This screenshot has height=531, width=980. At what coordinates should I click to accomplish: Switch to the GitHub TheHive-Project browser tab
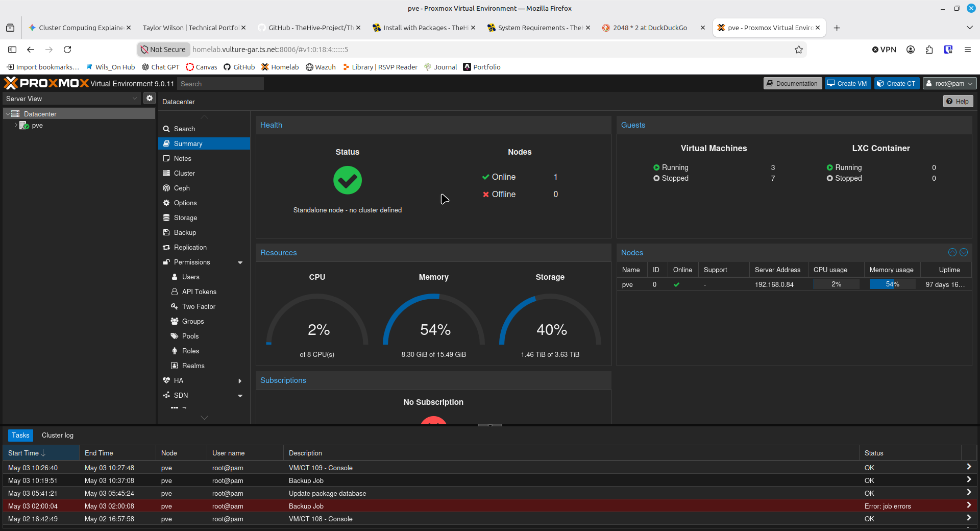pos(310,28)
